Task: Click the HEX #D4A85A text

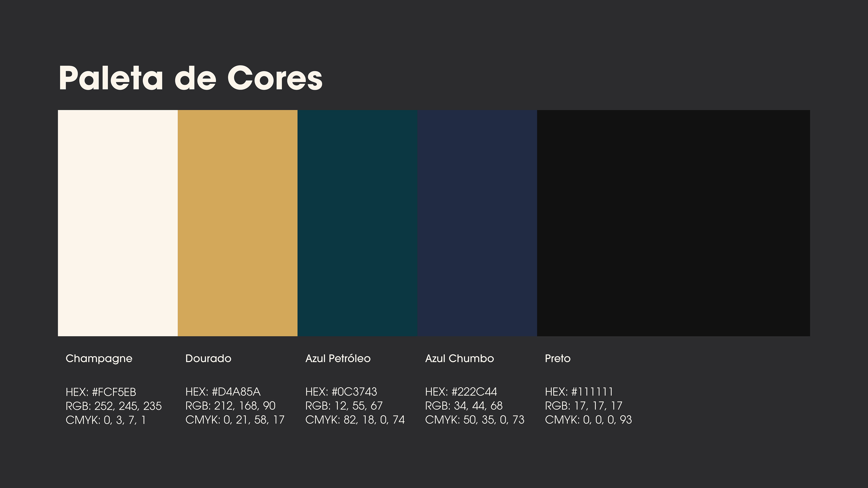Action: pos(223,392)
